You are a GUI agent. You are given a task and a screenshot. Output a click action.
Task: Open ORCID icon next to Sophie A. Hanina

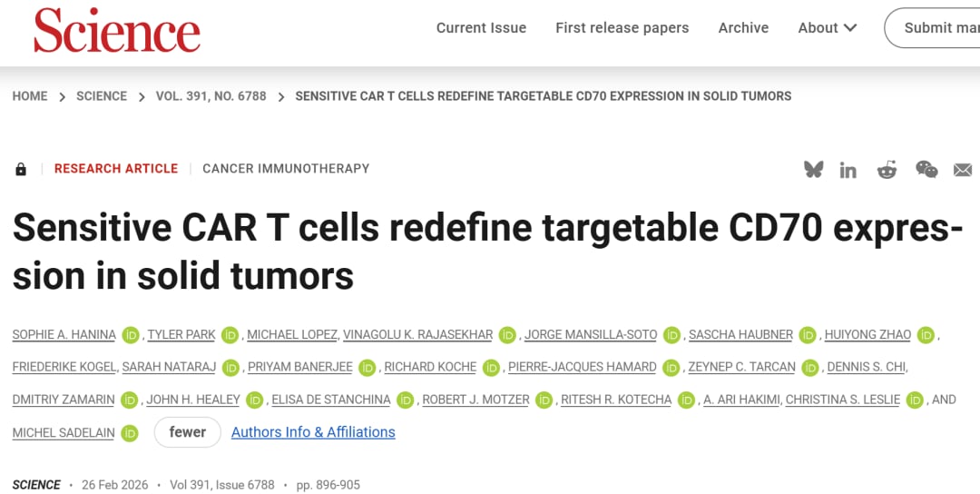[x=131, y=335]
